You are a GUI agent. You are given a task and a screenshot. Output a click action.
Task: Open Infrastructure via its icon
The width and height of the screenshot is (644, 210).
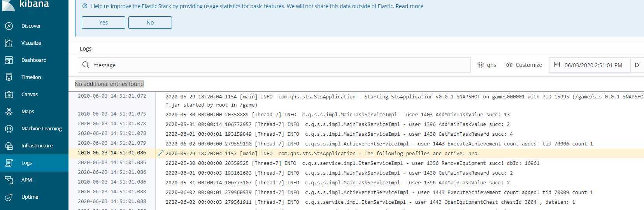[9, 145]
